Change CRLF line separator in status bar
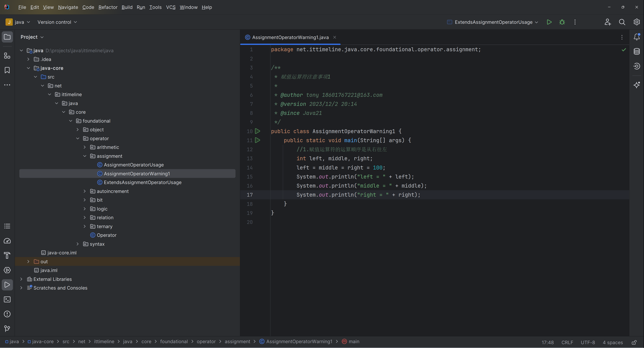 (x=567, y=342)
